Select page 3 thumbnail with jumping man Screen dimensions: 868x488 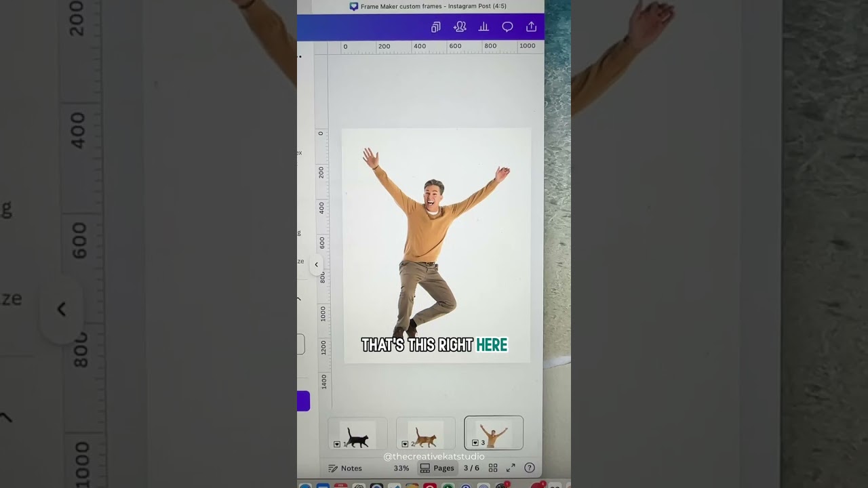click(x=494, y=433)
